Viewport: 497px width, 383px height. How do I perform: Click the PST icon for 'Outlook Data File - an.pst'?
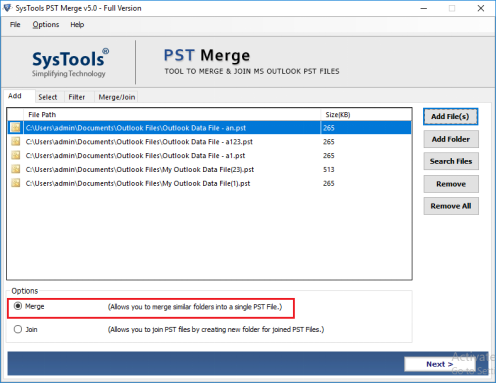point(15,128)
